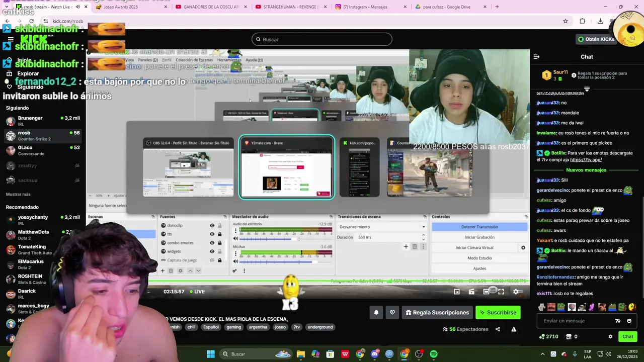This screenshot has height=362, width=644.
Task: Show hidden system tray icons chevron
Action: tap(542, 354)
